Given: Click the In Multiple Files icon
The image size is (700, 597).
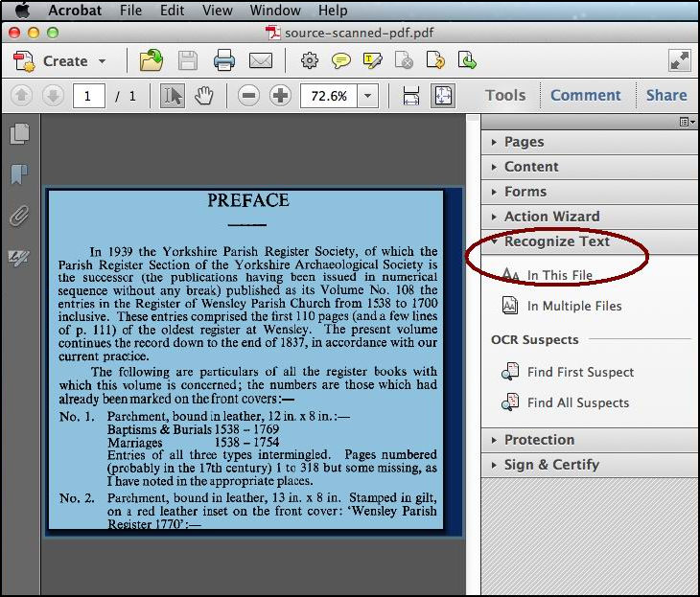Looking at the screenshot, I should (x=510, y=306).
